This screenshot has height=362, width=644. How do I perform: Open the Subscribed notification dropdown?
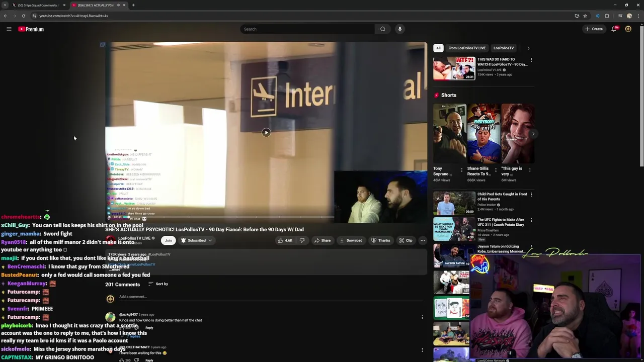(197, 240)
